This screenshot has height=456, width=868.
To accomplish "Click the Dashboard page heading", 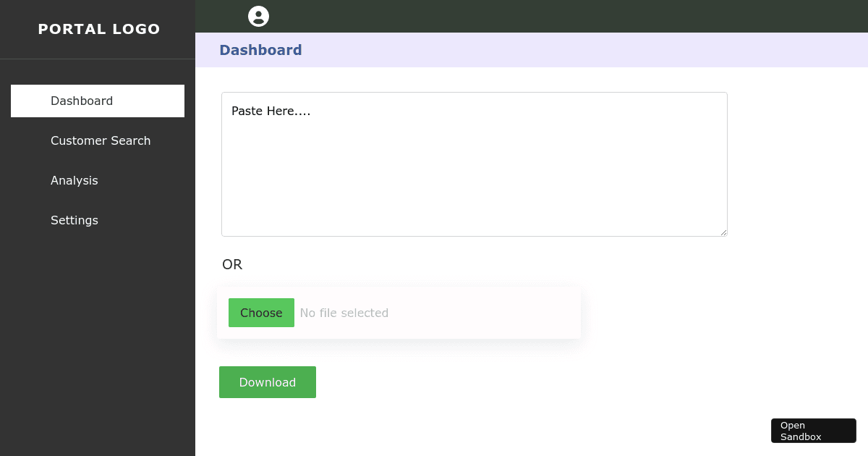I will [x=260, y=50].
